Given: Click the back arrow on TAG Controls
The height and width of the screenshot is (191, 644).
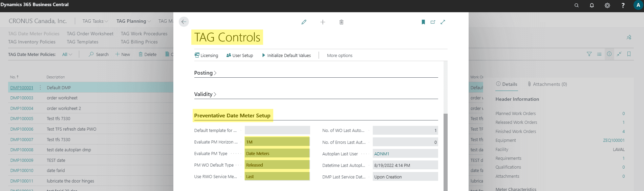Looking at the screenshot, I should 184,22.
